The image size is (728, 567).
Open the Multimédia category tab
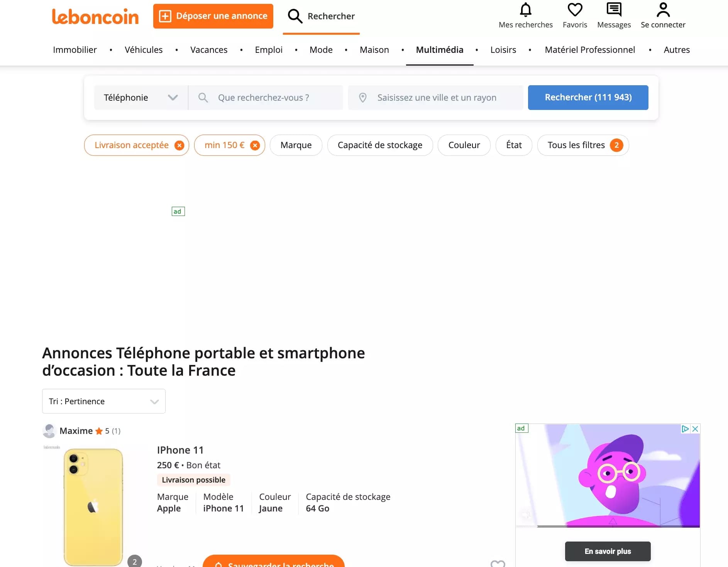(440, 50)
